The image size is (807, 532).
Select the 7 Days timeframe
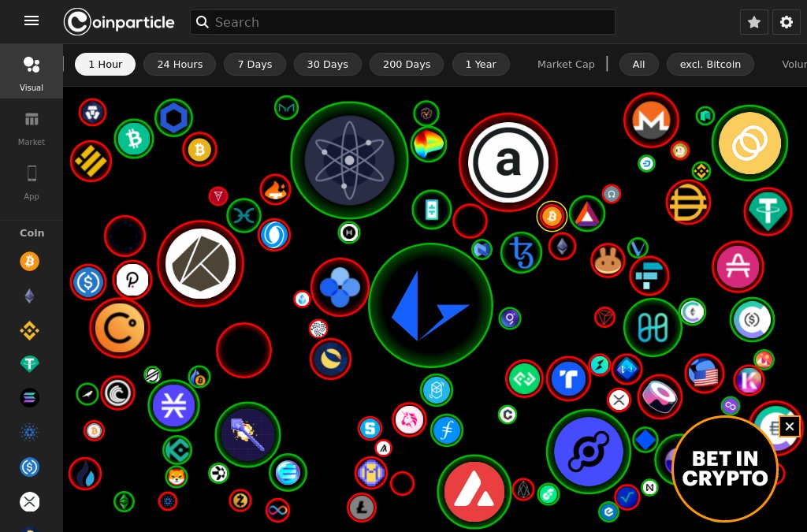[x=255, y=65]
